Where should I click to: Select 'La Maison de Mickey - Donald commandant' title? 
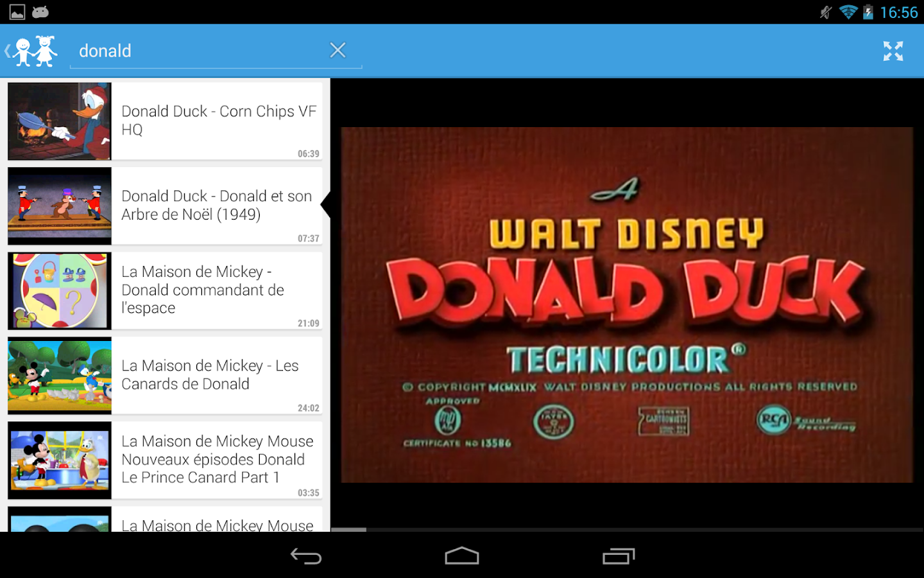pos(203,290)
